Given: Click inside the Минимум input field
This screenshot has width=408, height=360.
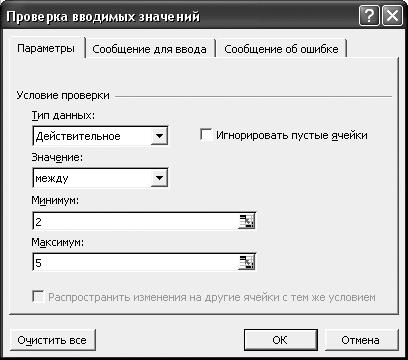Looking at the screenshot, I should (x=136, y=221).
